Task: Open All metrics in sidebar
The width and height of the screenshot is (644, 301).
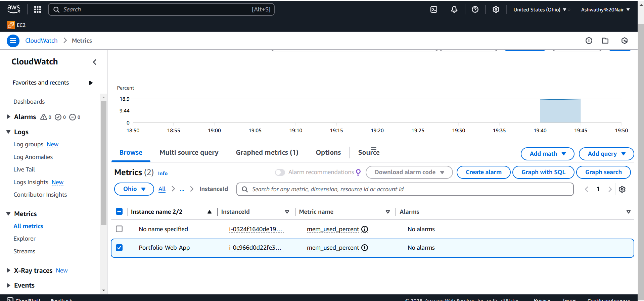Action: [28, 226]
